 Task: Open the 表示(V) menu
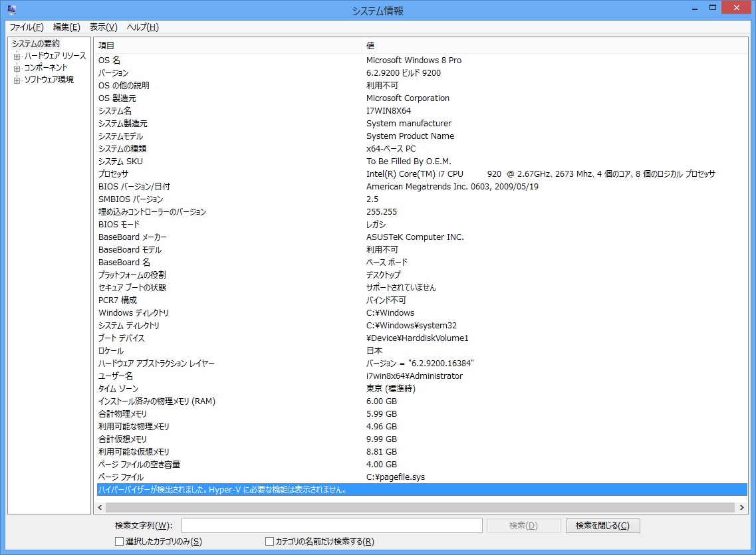pyautogui.click(x=104, y=27)
